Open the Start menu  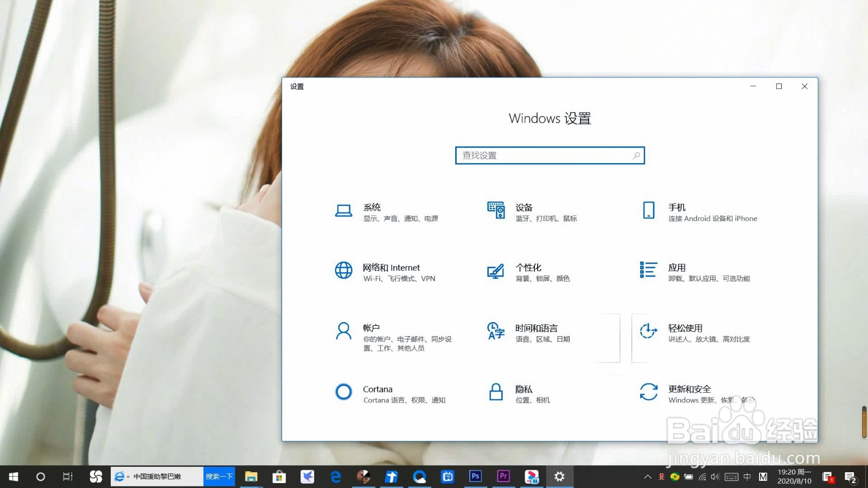[12, 477]
